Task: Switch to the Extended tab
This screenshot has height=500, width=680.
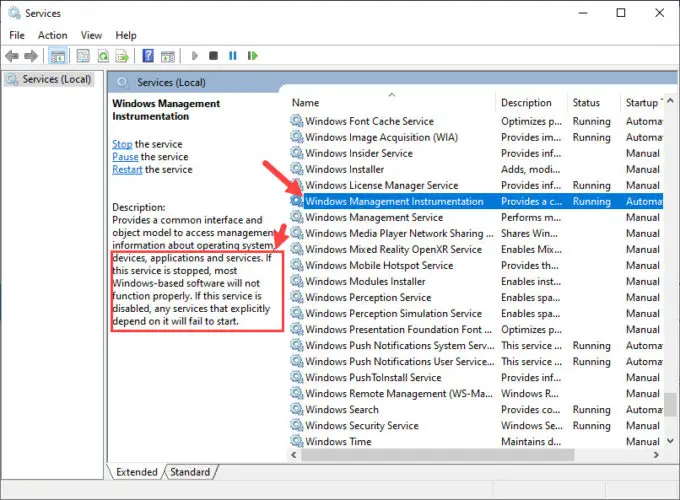Action: tap(137, 472)
